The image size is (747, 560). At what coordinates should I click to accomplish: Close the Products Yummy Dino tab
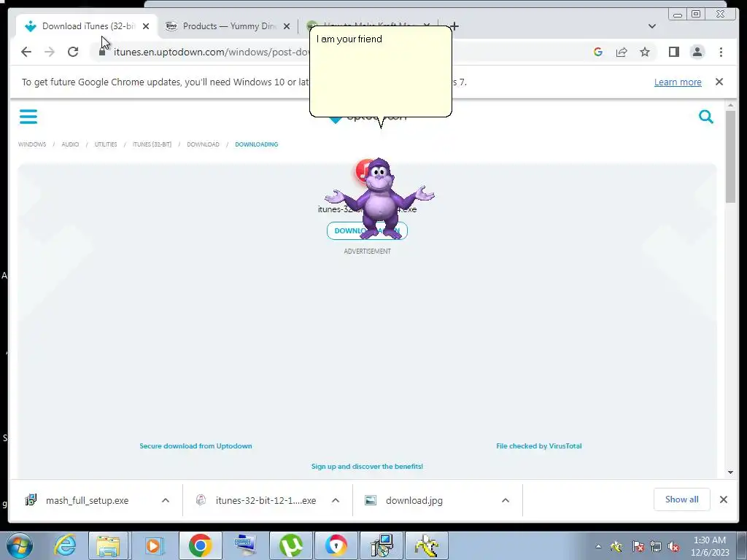coord(286,26)
